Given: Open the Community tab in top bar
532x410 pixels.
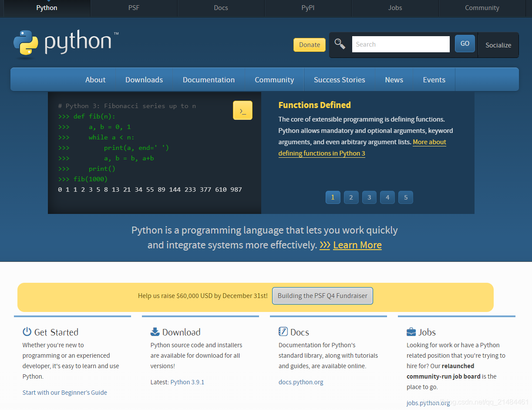Looking at the screenshot, I should click(x=482, y=8).
